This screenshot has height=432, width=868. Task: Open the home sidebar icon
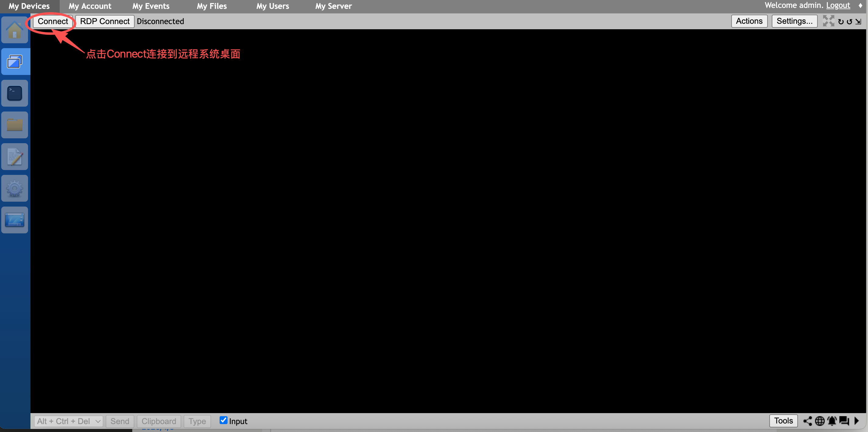(x=15, y=30)
